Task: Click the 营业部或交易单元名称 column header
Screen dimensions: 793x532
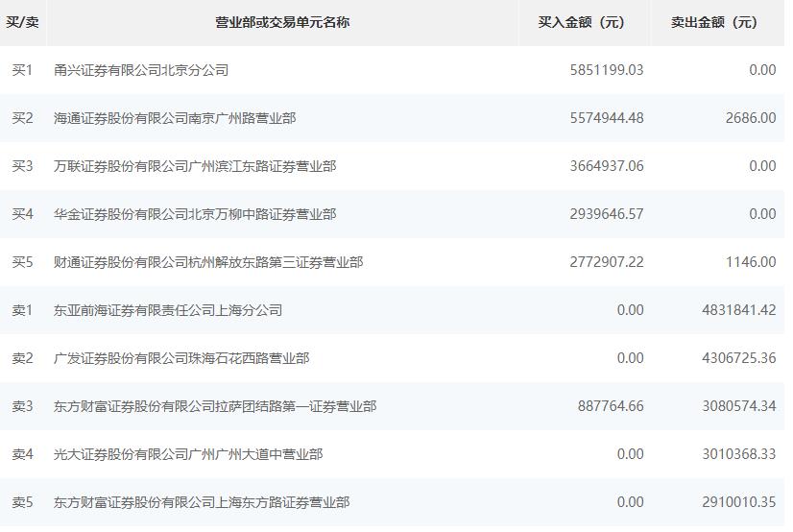Action: (x=282, y=22)
